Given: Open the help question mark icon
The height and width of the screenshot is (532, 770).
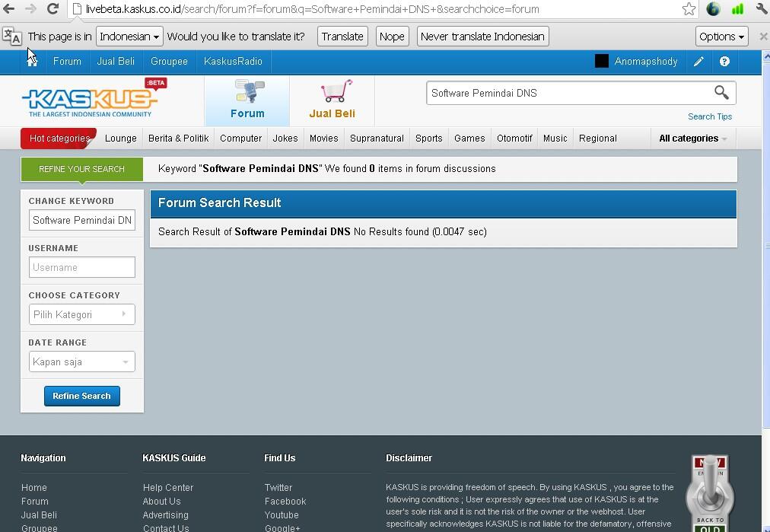Looking at the screenshot, I should click(724, 62).
